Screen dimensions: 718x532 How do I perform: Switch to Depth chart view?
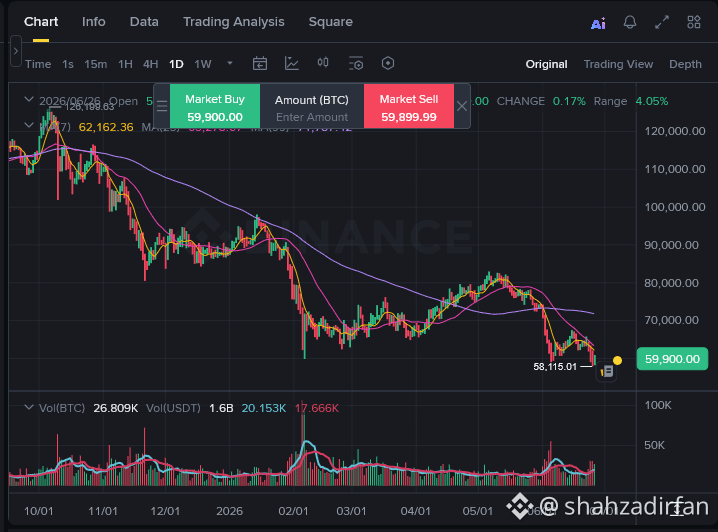tap(685, 64)
